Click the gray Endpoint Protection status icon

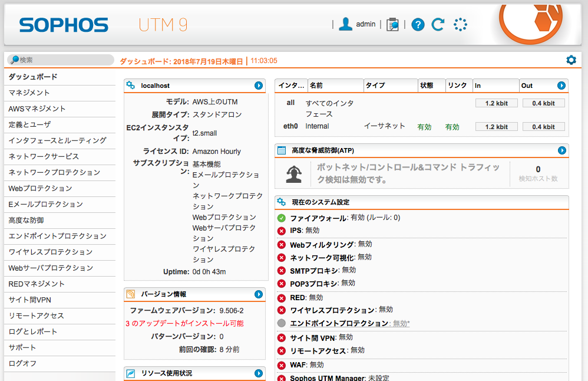(282, 324)
